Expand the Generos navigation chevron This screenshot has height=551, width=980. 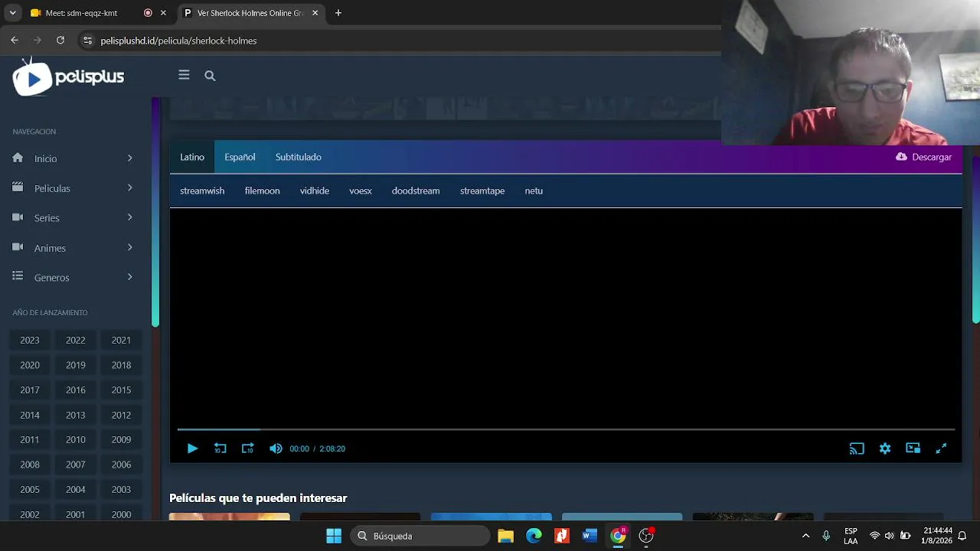(x=129, y=277)
